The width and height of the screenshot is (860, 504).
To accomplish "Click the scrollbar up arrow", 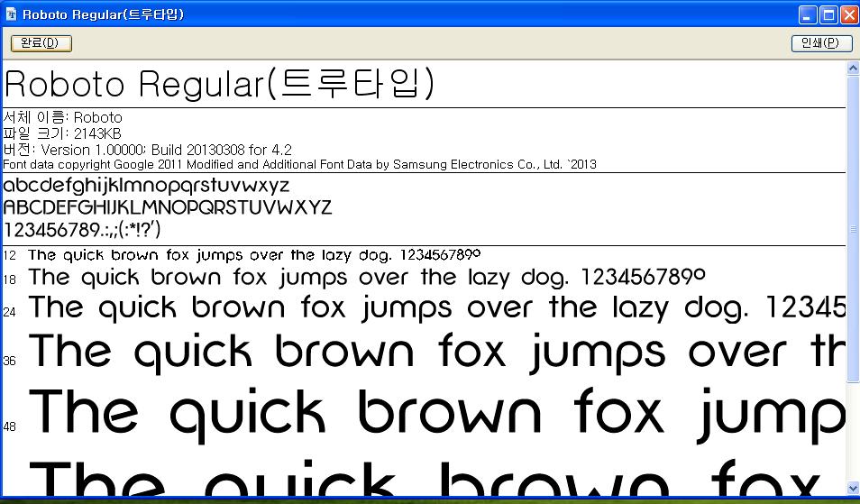I will tap(853, 69).
